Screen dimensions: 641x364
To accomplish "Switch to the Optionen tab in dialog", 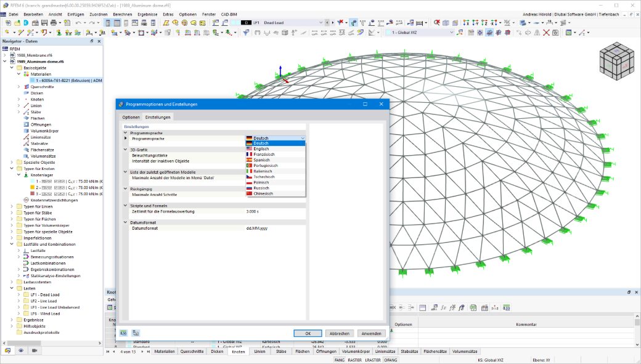I will pyautogui.click(x=131, y=117).
